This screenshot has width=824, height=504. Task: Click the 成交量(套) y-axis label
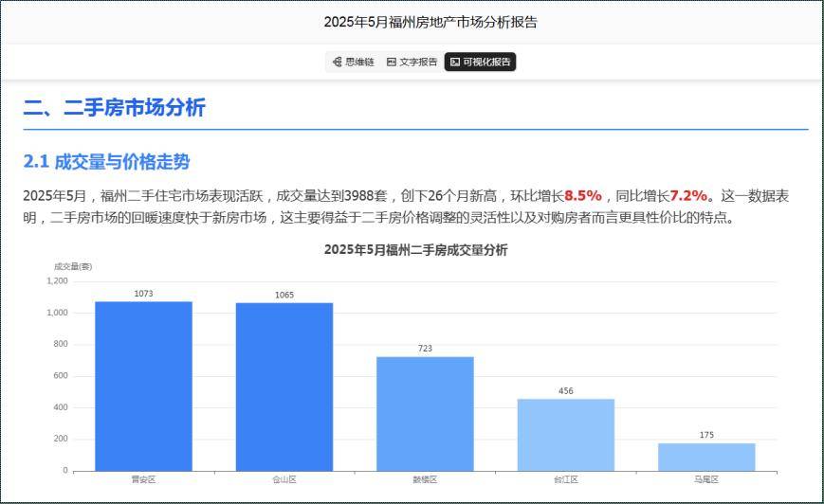[x=73, y=267]
